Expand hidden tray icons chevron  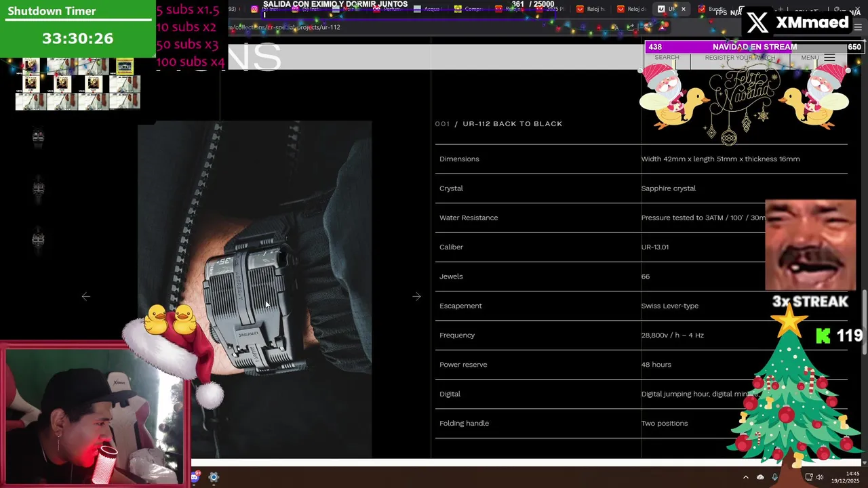(x=745, y=477)
